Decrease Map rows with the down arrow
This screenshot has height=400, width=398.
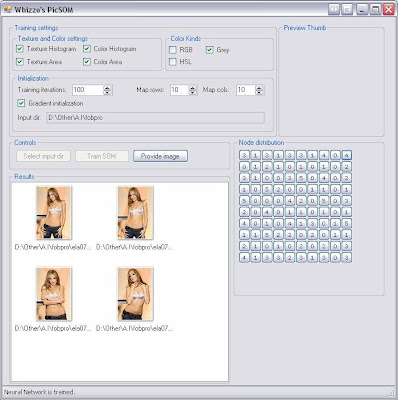(193, 92)
